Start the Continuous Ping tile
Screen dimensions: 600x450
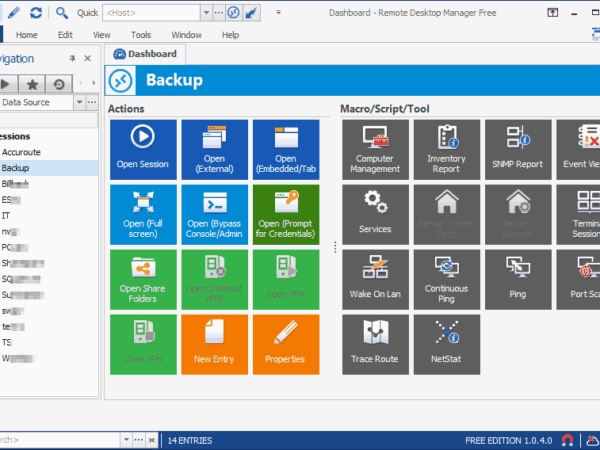click(x=447, y=280)
